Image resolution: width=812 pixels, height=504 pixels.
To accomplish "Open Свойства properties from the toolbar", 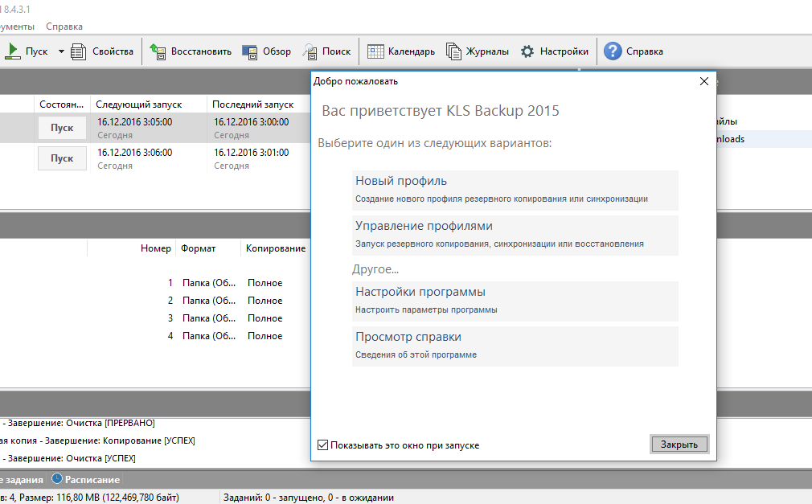I will pyautogui.click(x=102, y=51).
